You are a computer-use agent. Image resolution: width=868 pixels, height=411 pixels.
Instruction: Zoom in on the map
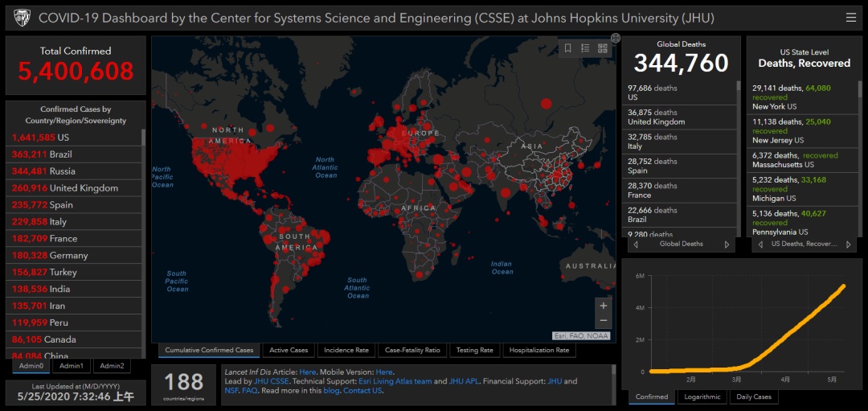604,306
